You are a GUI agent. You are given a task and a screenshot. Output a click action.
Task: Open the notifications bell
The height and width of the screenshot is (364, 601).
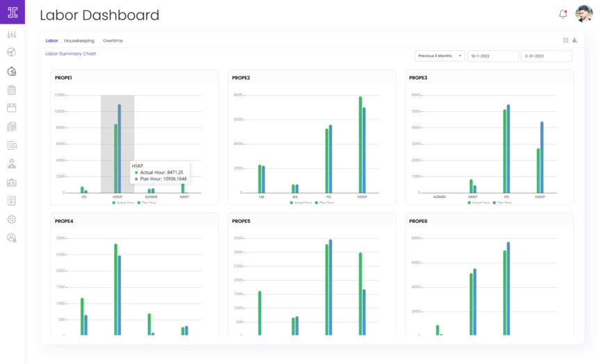(x=563, y=14)
